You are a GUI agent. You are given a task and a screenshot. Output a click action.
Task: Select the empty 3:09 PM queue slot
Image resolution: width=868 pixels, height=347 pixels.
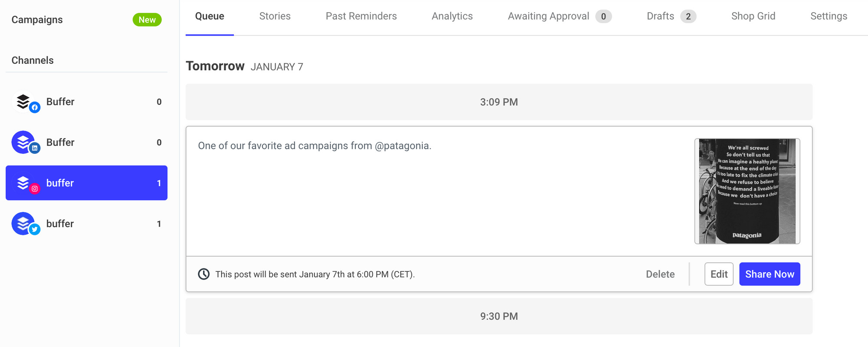(x=499, y=102)
